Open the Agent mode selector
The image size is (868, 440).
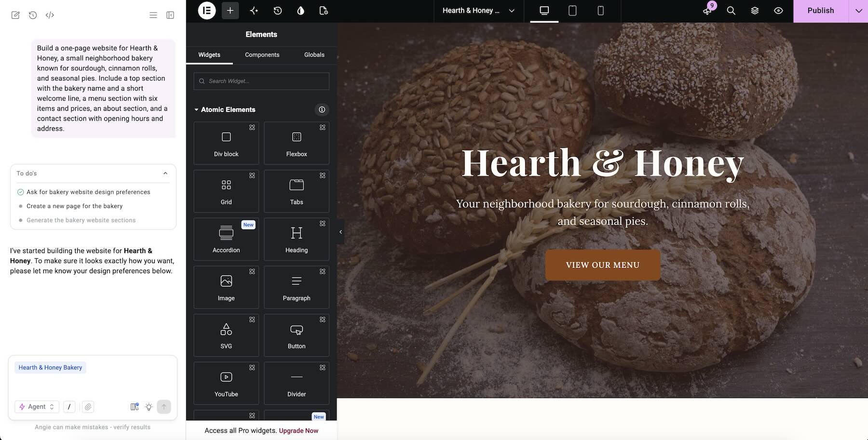37,407
